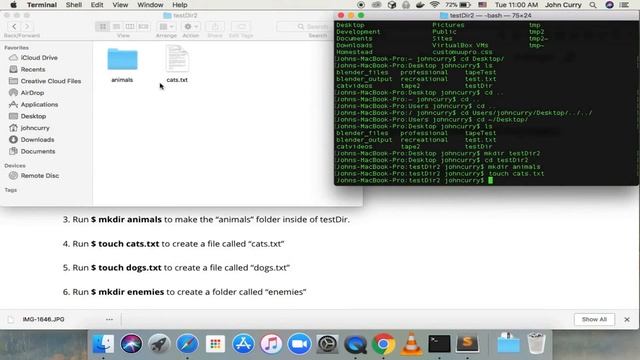Open QuickTime Player from the Dock
640x360 pixels.
[355, 344]
